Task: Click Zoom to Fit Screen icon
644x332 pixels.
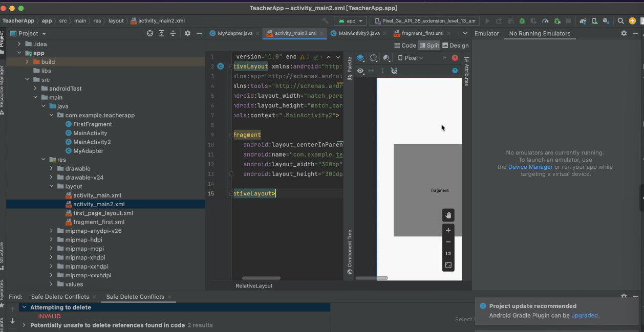Action: click(448, 265)
